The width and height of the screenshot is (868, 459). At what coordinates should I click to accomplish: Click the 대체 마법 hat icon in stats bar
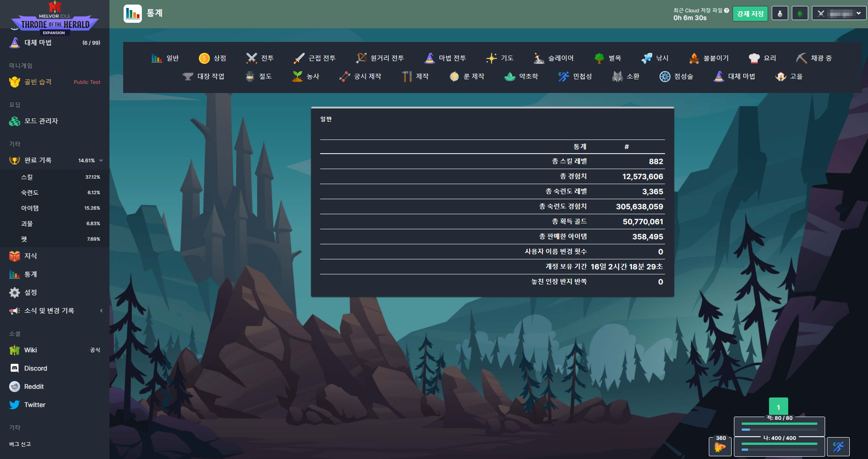pyautogui.click(x=719, y=76)
